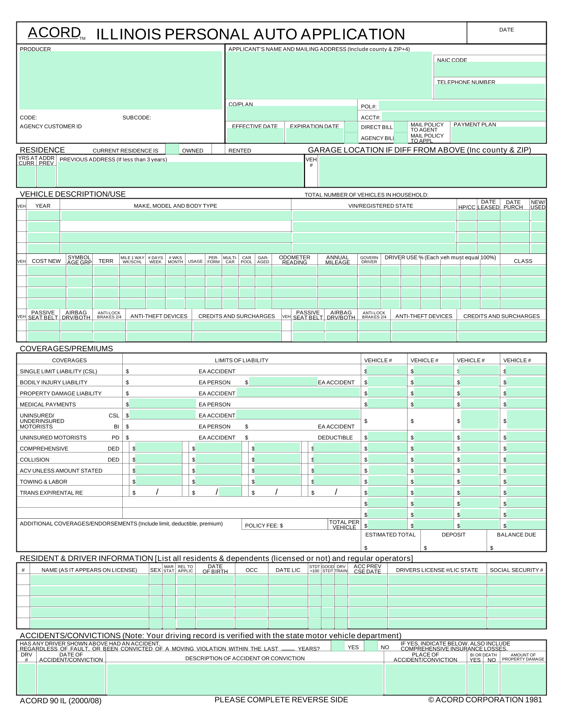Select the Expiration Date field
The height and width of the screenshot is (728, 563).
click(314, 136)
